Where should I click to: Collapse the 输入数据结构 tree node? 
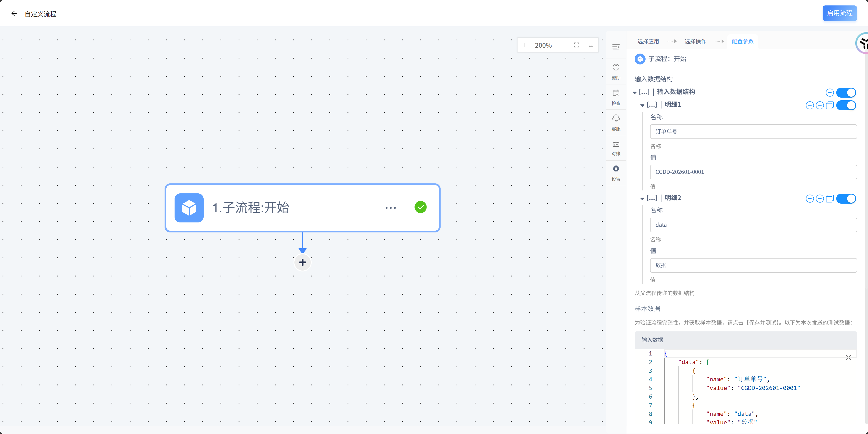click(634, 92)
